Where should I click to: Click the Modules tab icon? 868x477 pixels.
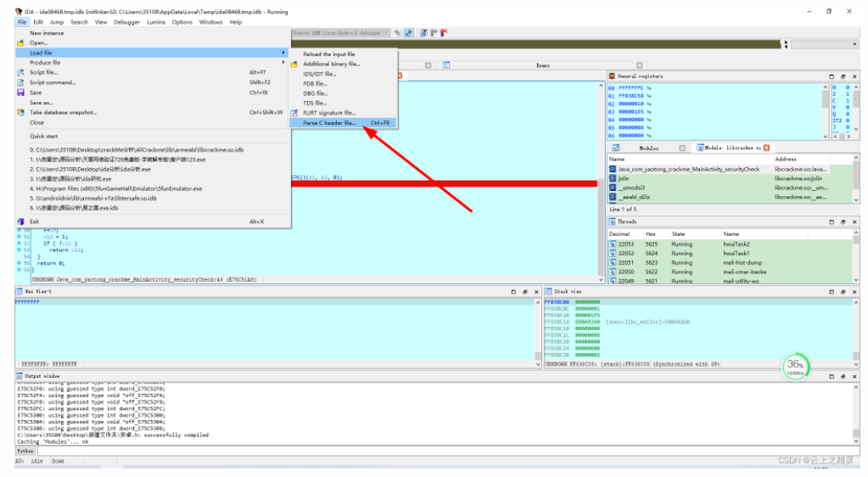[615, 148]
